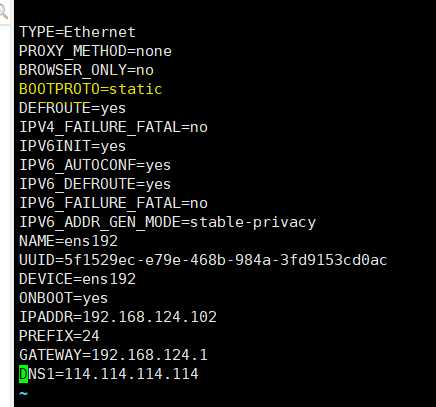The image size is (436, 407).
Task: Click the highlighted BOOTPROTO=static line
Action: pos(91,89)
